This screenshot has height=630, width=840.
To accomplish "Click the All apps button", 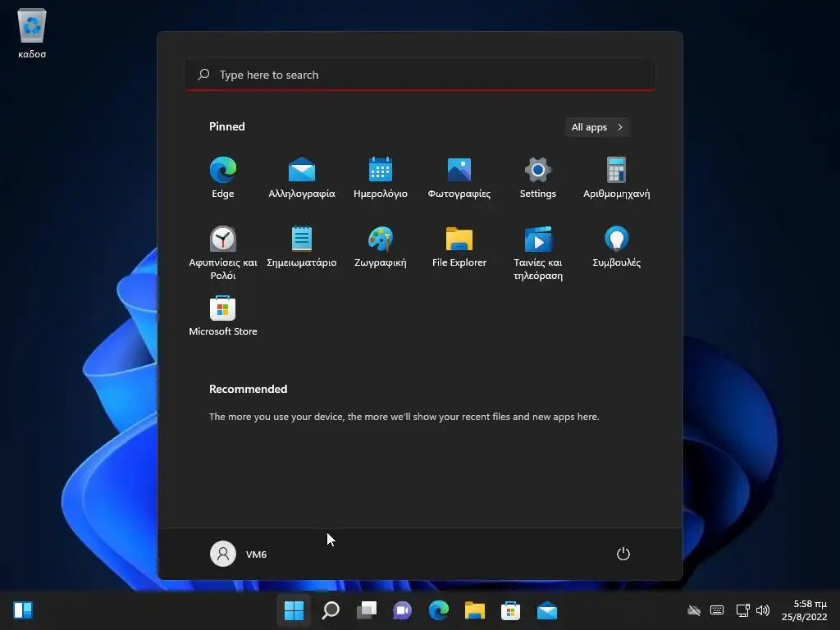I will [597, 127].
